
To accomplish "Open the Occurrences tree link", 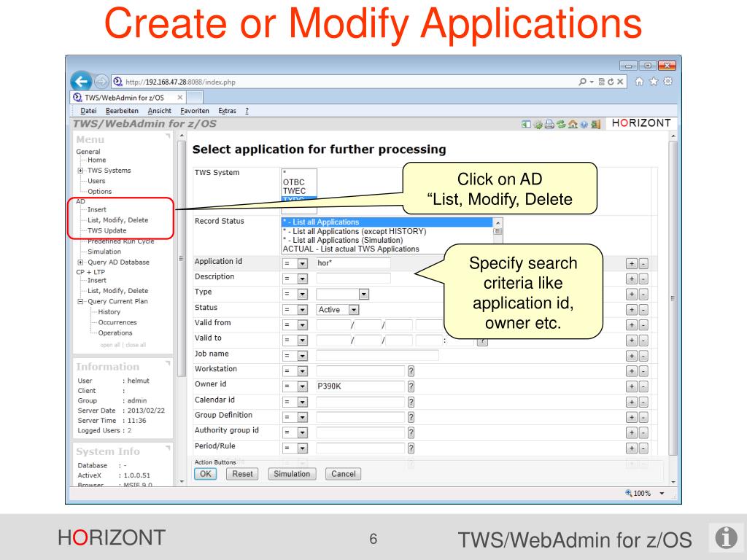I will click(117, 322).
